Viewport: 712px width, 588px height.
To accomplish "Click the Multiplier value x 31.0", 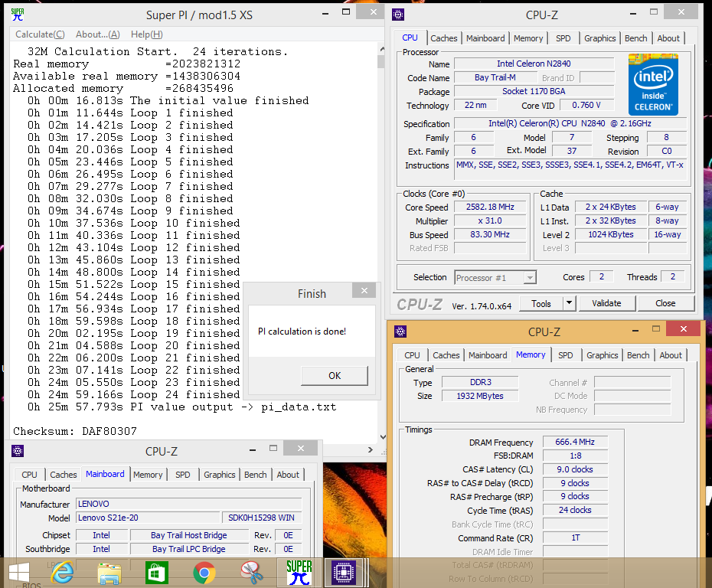I will tap(490, 220).
